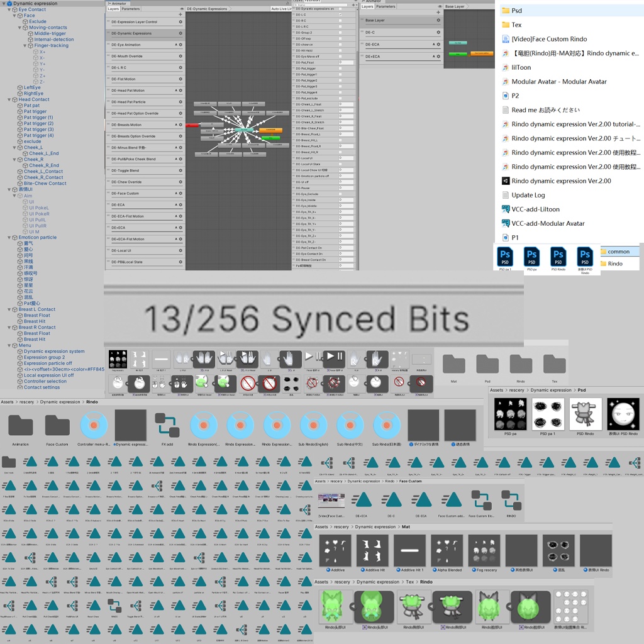
Task: Select the Additive material thumbnail
Action: 335,551
